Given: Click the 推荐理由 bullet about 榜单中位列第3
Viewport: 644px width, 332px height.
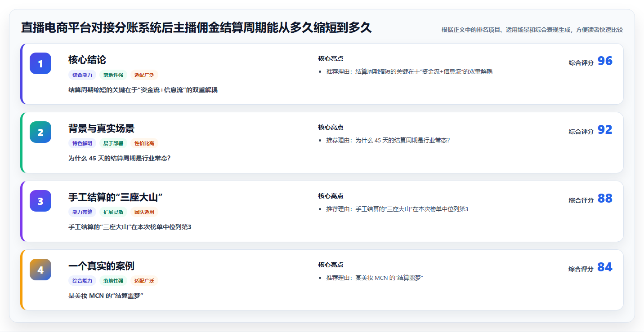Looking at the screenshot, I should click(397, 209).
